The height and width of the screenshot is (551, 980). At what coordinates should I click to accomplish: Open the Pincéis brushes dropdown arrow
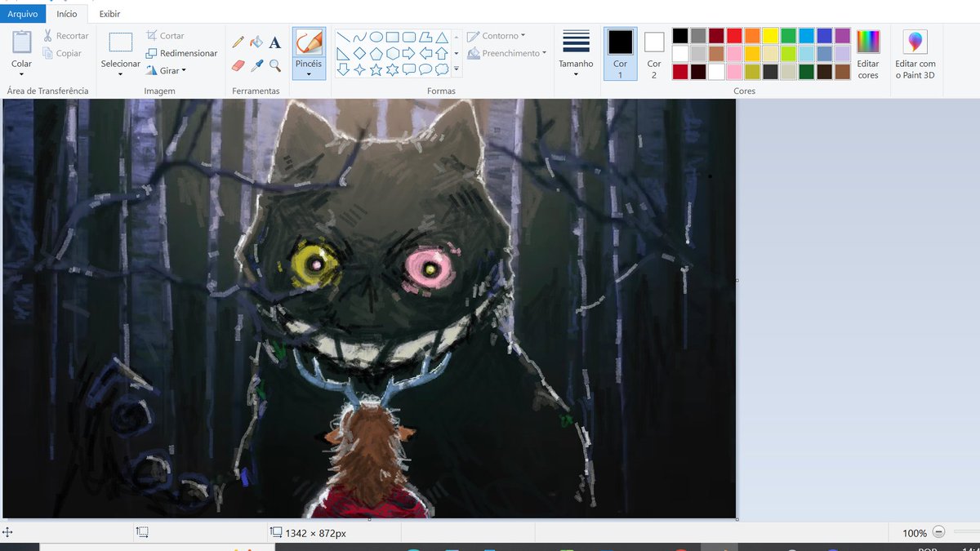309,74
